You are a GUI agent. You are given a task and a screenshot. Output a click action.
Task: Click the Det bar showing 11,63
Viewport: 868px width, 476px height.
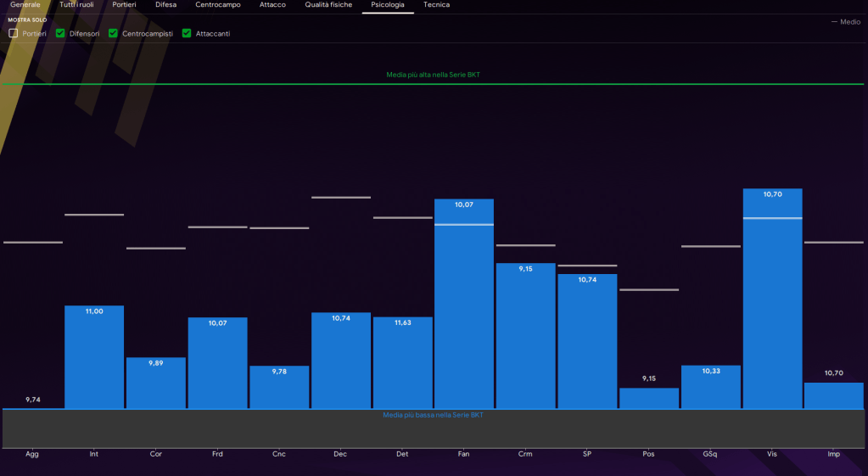coord(402,362)
